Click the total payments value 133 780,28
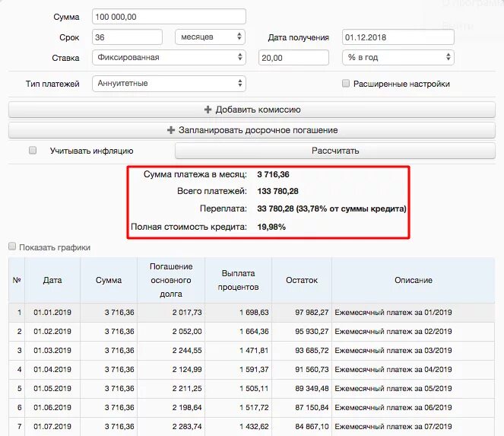504x436 pixels. tap(277, 191)
